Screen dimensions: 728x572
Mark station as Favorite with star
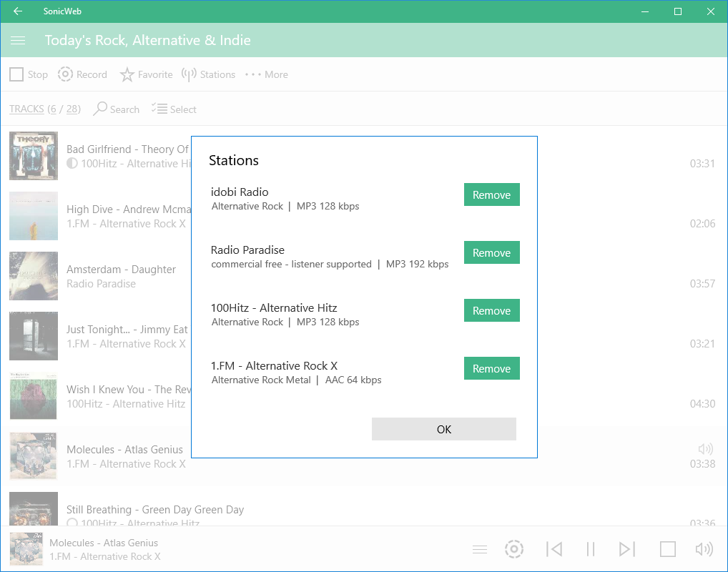[x=127, y=74]
